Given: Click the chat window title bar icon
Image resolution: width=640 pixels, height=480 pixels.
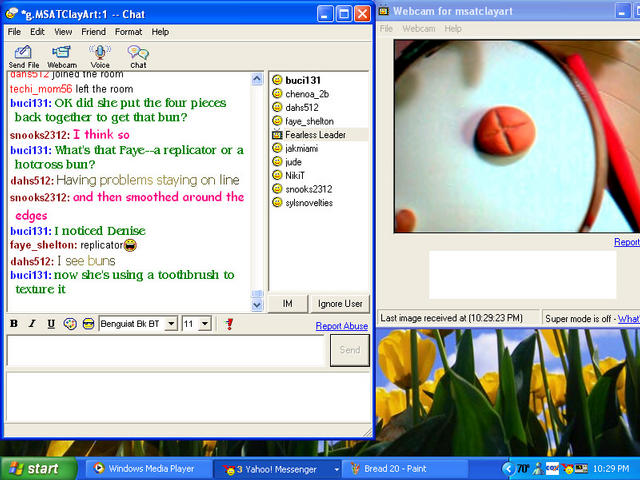Looking at the screenshot, I should [x=12, y=13].
